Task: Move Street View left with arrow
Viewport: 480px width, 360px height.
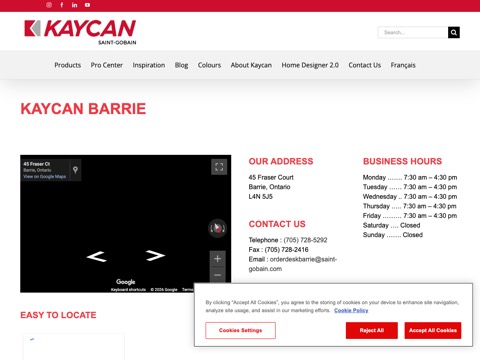Action: 97,256
